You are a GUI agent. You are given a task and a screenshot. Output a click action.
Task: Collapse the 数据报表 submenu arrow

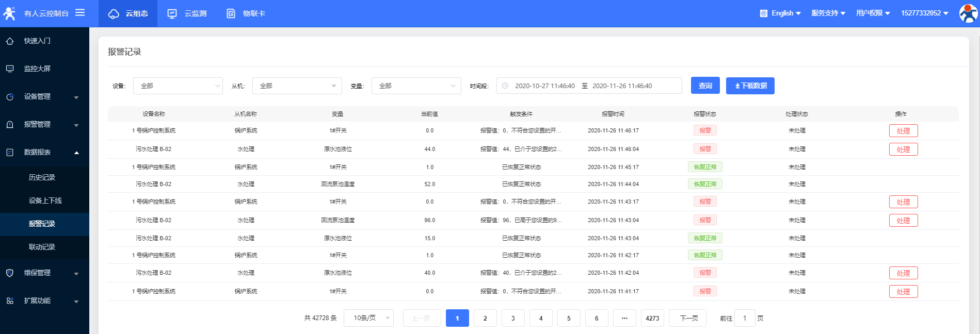tap(76, 153)
